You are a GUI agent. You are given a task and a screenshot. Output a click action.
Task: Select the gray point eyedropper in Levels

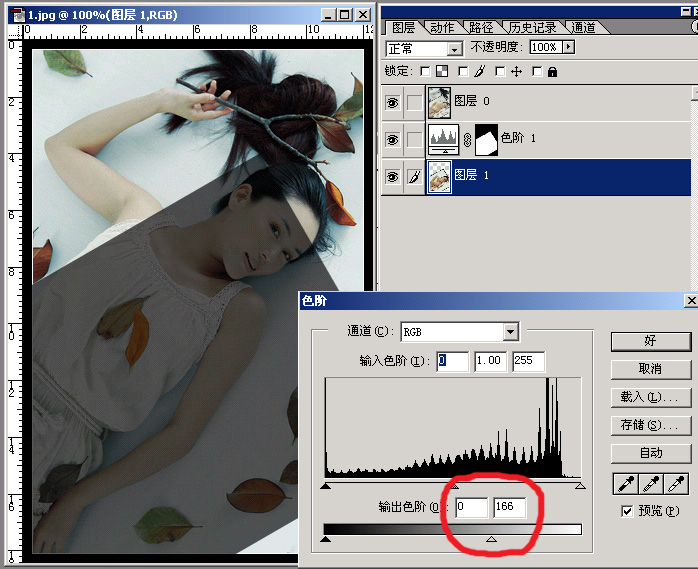click(x=650, y=484)
